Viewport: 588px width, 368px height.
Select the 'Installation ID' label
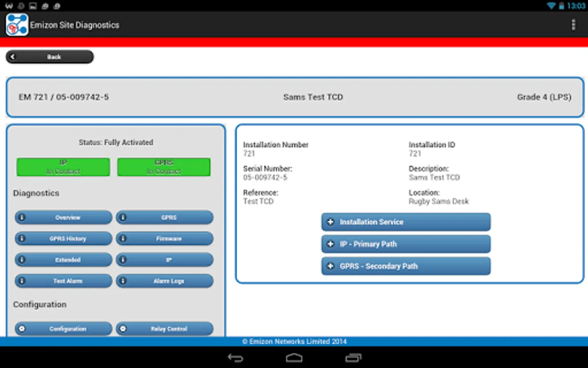[x=432, y=145]
